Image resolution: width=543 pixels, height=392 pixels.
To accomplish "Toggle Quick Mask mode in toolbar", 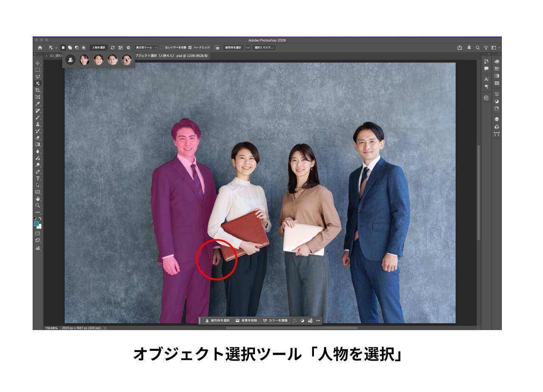I will 38,233.
